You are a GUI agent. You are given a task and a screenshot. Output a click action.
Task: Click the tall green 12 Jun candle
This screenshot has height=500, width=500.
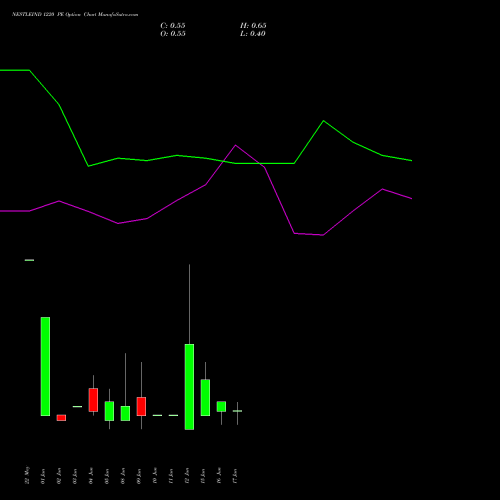coord(189,387)
